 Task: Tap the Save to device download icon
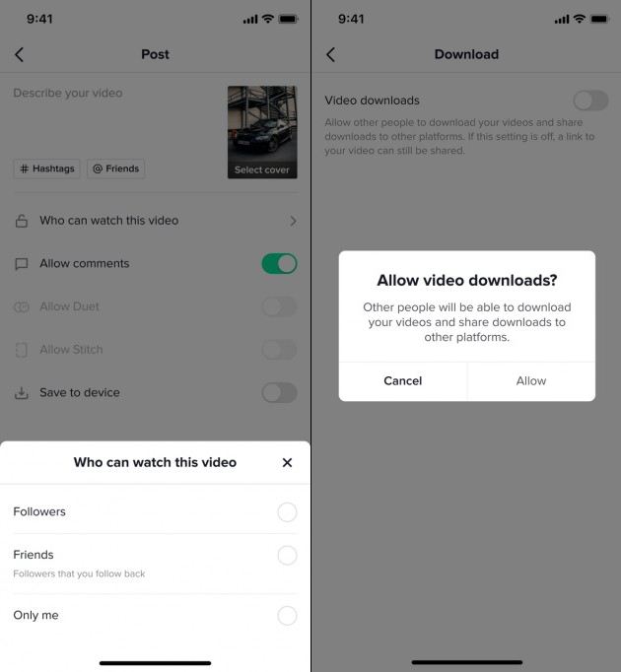(x=22, y=392)
